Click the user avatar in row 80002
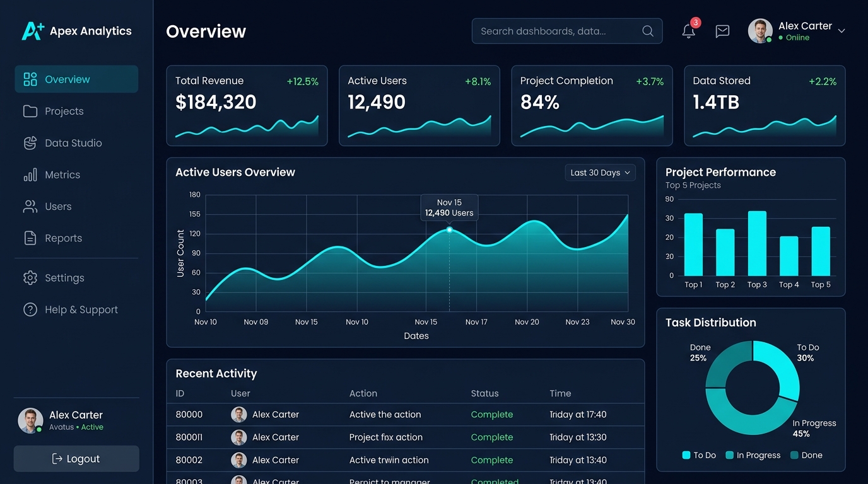The image size is (868, 484). pos(239,460)
